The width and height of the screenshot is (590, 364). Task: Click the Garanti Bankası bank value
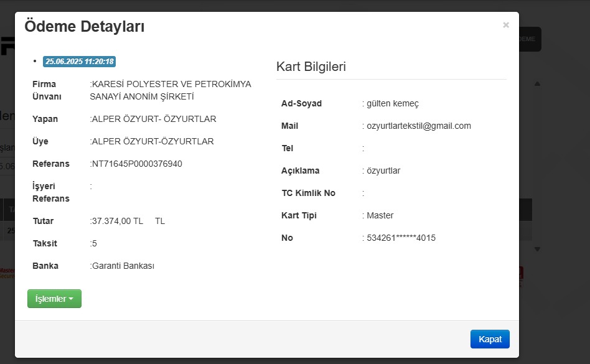(123, 266)
